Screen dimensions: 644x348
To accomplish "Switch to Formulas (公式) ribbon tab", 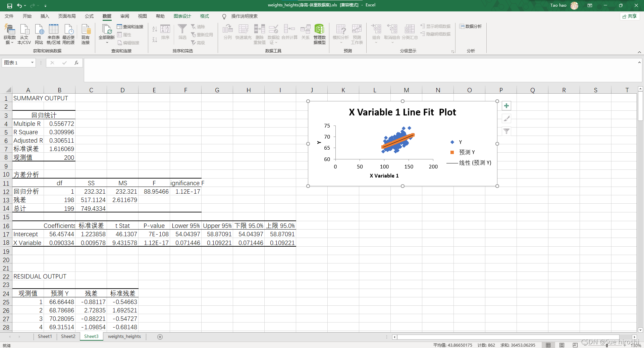I will (89, 16).
